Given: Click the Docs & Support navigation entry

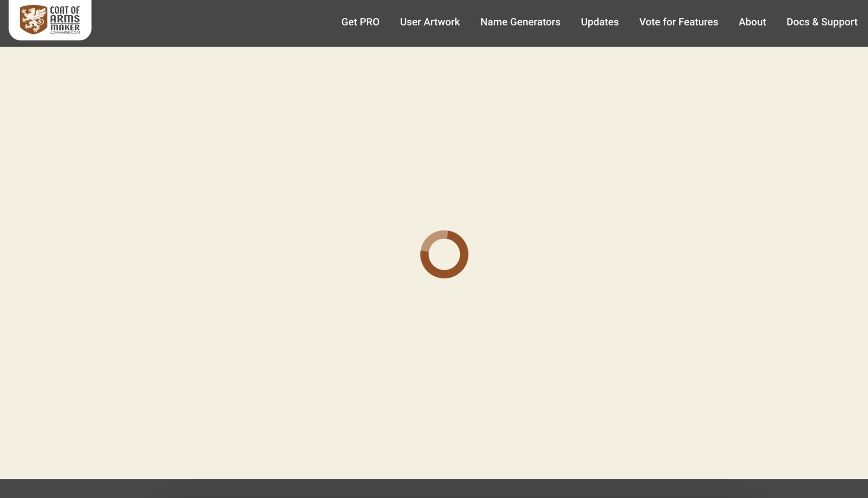Looking at the screenshot, I should (x=822, y=22).
